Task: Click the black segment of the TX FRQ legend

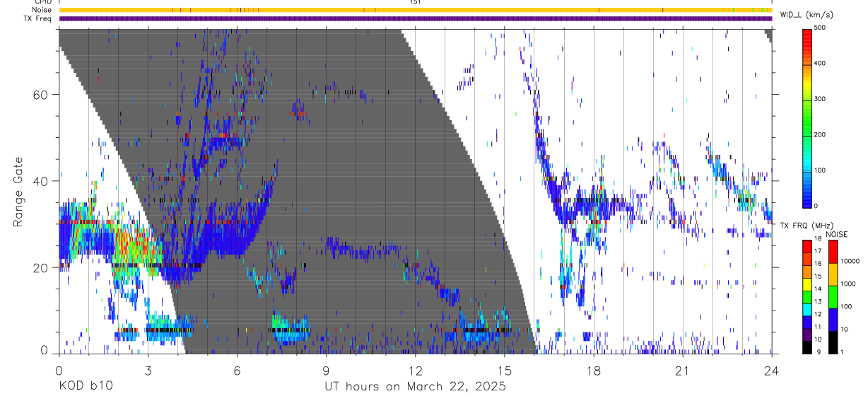Action: tap(807, 347)
